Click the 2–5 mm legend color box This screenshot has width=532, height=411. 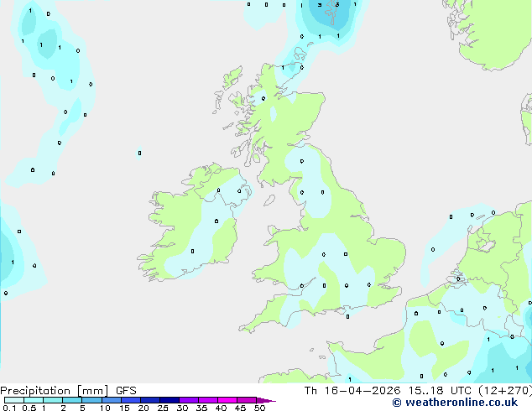click(x=72, y=400)
